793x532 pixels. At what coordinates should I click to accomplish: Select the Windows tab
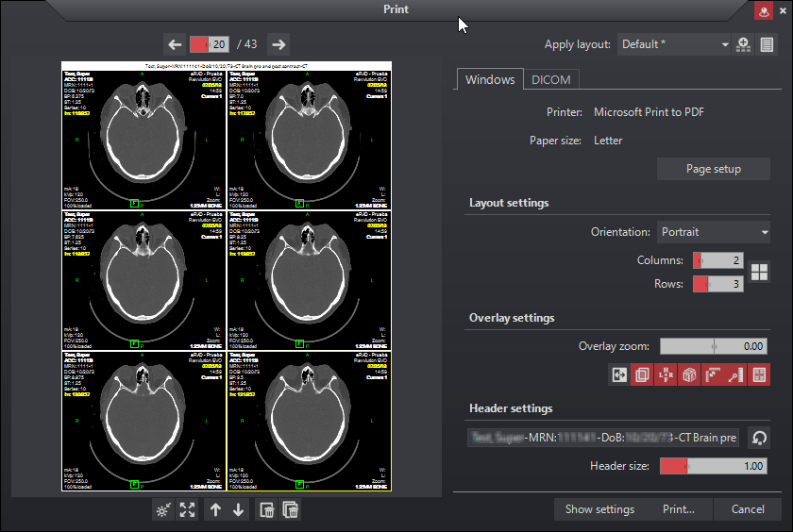tap(490, 80)
